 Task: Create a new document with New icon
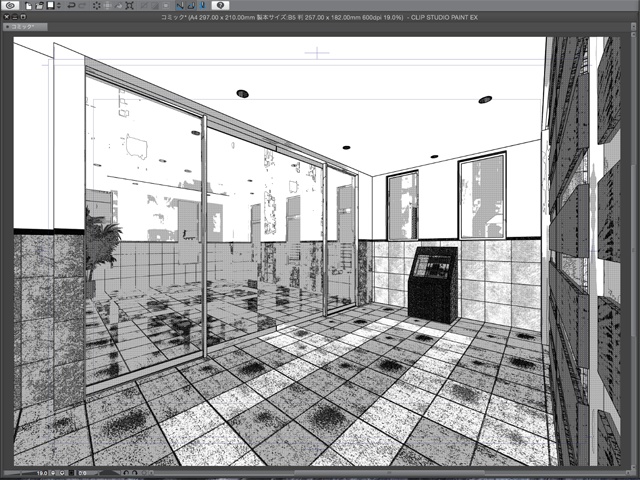tap(28, 6)
